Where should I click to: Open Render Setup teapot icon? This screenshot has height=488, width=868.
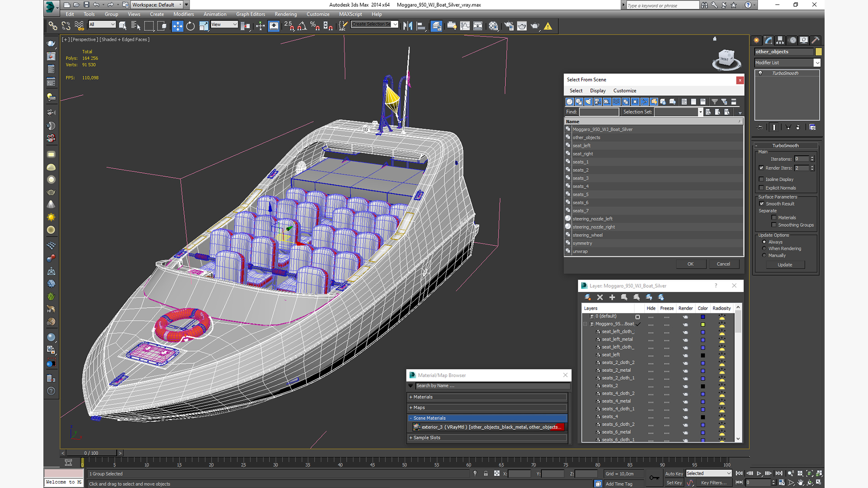pyautogui.click(x=509, y=26)
